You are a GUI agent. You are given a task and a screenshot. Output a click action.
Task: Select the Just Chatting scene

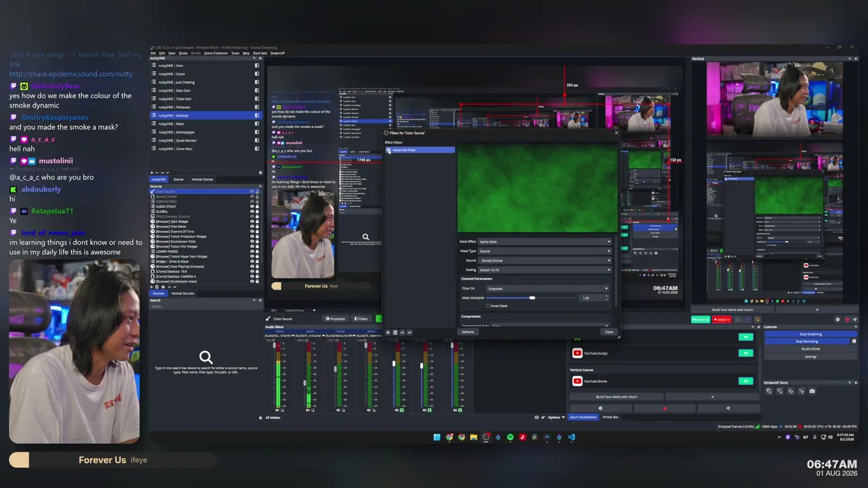pyautogui.click(x=204, y=82)
